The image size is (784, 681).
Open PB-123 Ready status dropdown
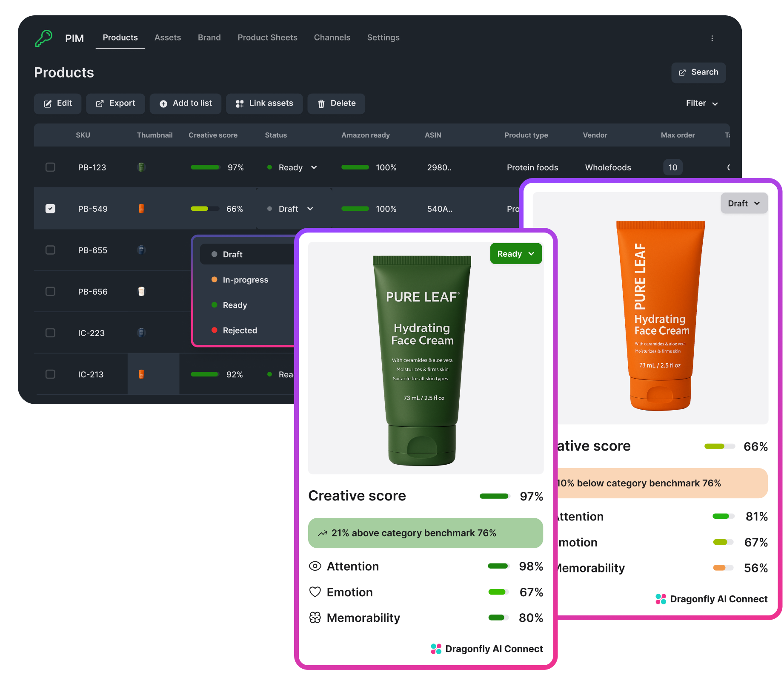(x=292, y=167)
